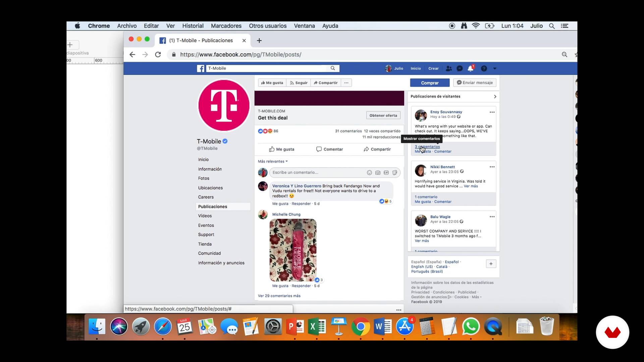Click Crear in Facebook header

pyautogui.click(x=433, y=68)
